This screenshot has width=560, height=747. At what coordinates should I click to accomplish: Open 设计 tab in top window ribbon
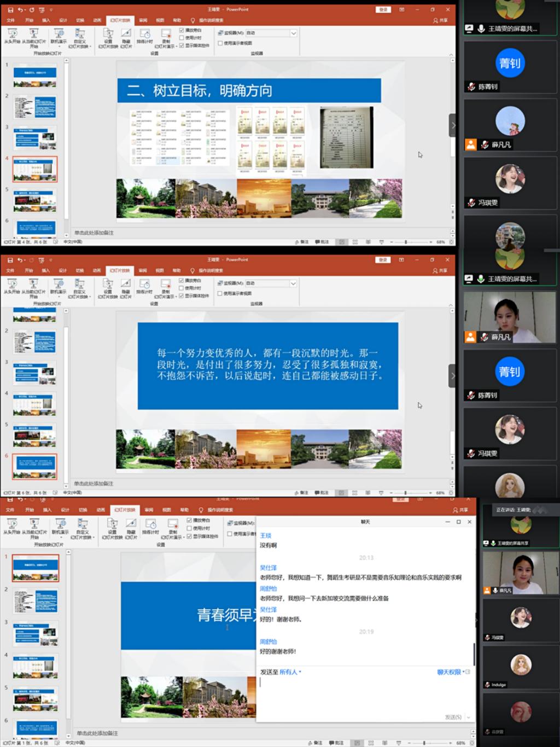63,20
